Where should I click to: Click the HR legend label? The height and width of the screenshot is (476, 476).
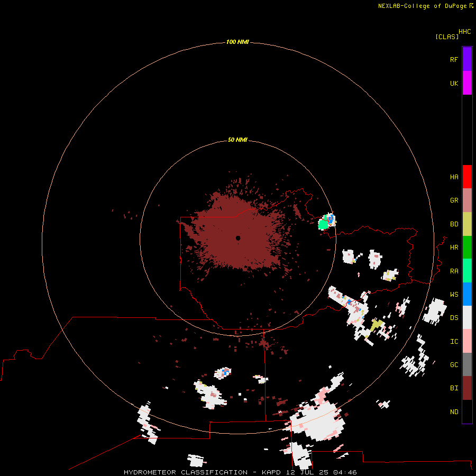454,248
